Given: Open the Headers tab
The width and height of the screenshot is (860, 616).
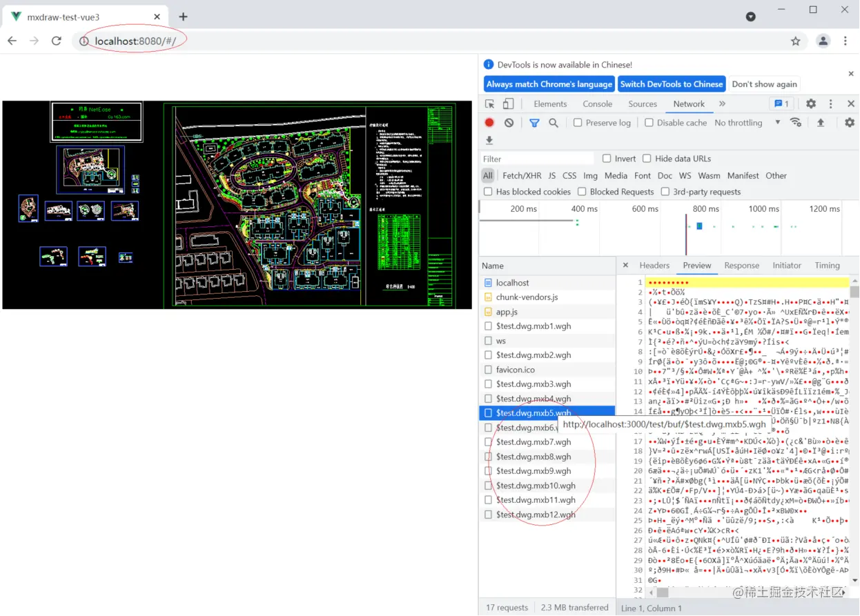Looking at the screenshot, I should 654,266.
